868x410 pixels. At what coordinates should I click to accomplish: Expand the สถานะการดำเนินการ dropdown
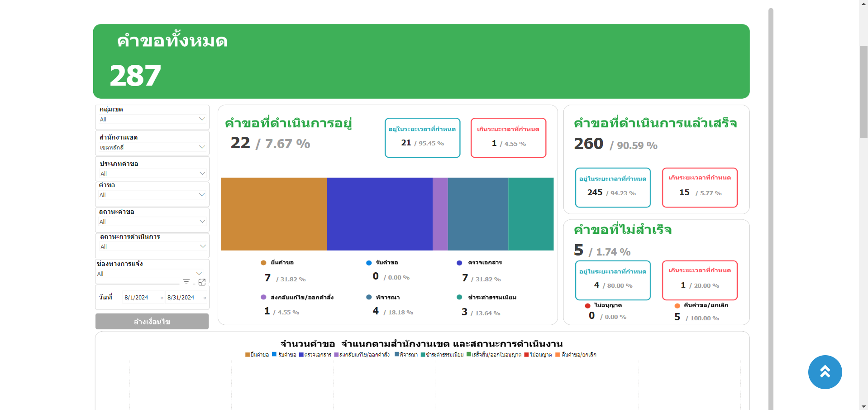point(202,246)
